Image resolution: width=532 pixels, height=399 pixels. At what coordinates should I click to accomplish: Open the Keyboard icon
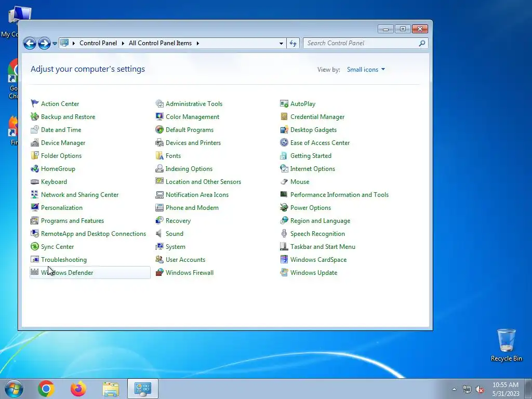pyautogui.click(x=35, y=181)
